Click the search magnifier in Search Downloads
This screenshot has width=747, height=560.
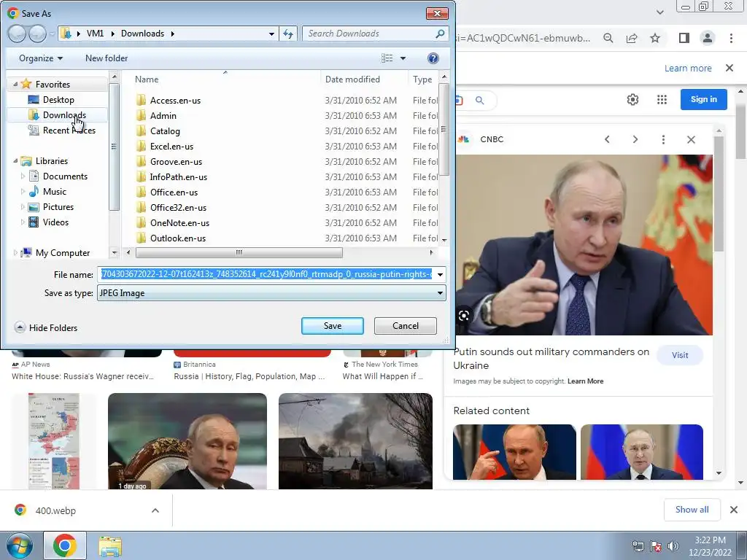[440, 34]
